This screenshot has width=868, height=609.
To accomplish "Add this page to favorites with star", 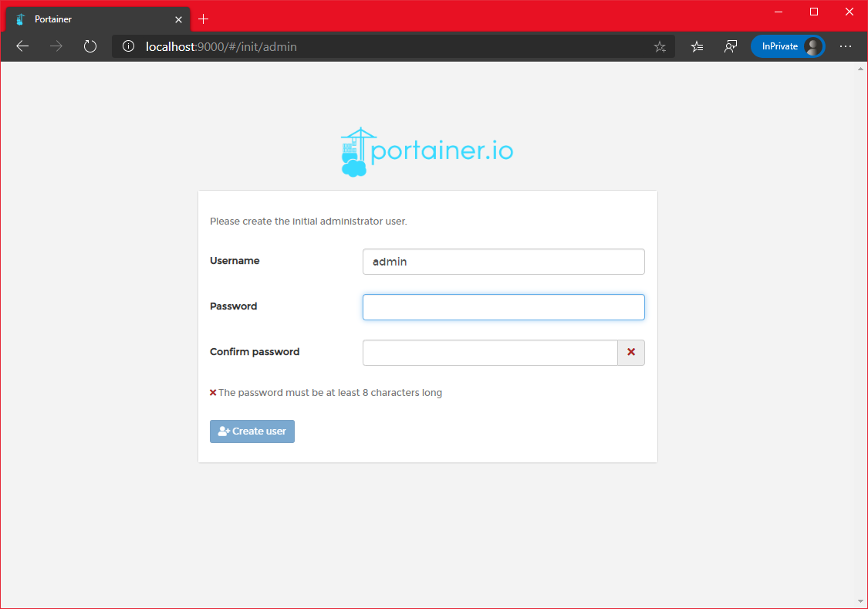I will point(660,46).
